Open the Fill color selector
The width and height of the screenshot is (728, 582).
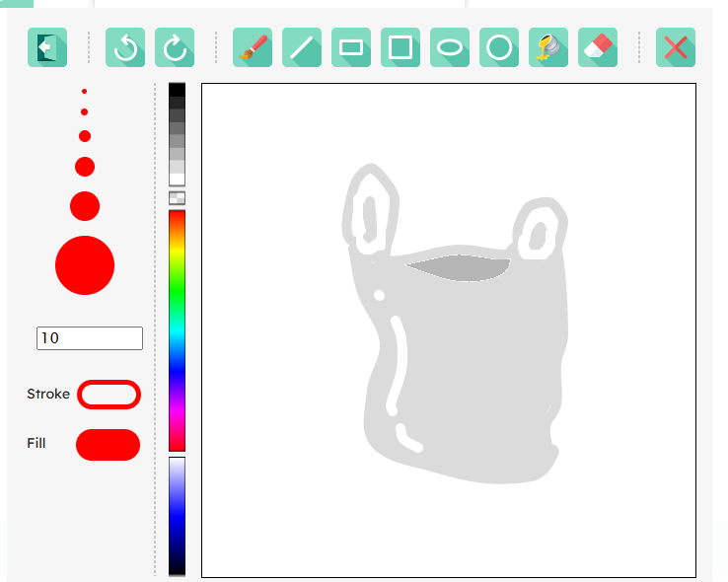(108, 445)
